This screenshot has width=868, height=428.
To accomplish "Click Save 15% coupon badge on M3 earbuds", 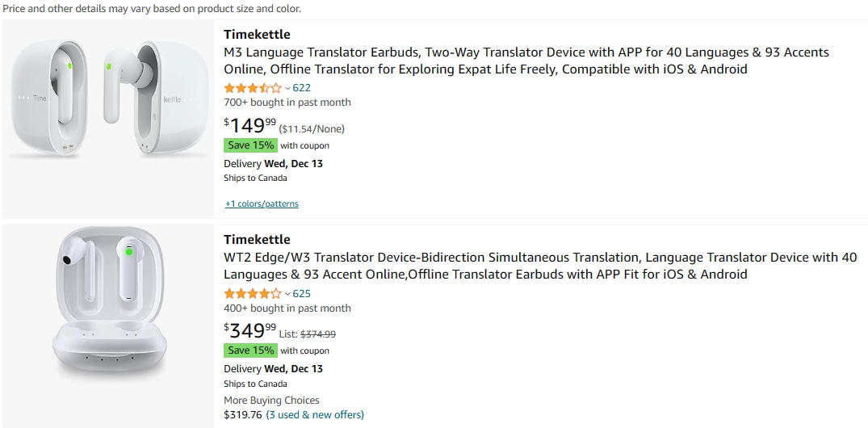I will pos(250,146).
